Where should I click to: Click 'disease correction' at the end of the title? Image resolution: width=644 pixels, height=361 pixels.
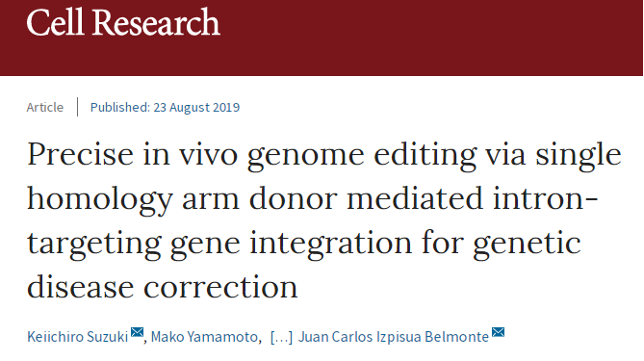pyautogui.click(x=163, y=287)
